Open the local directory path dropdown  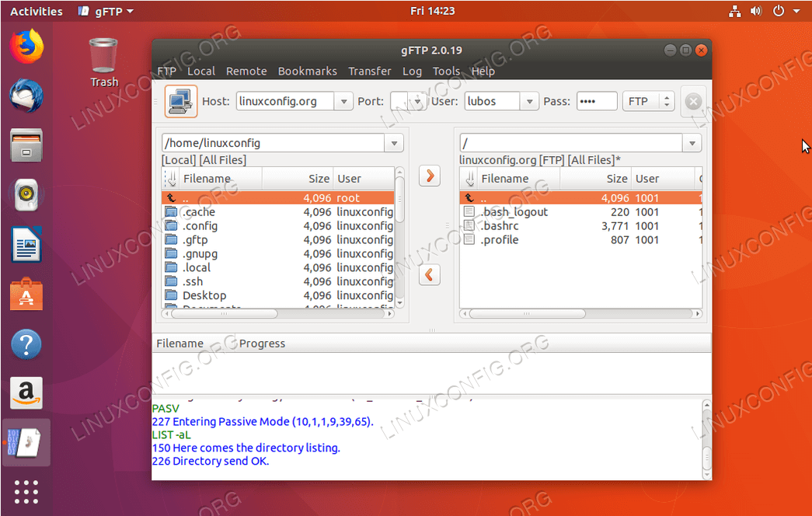click(394, 143)
